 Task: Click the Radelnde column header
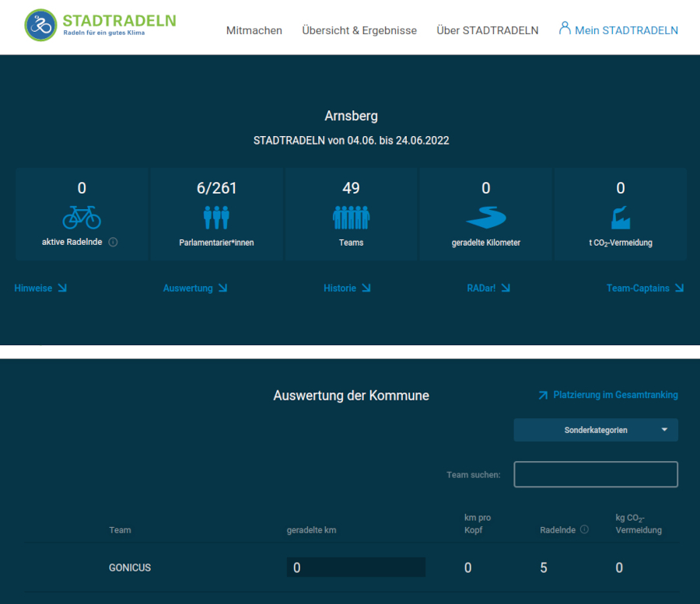point(558,530)
